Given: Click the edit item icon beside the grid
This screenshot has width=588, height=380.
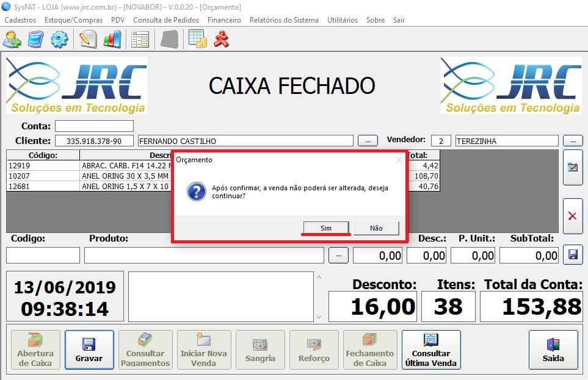Looking at the screenshot, I should pos(573,167).
